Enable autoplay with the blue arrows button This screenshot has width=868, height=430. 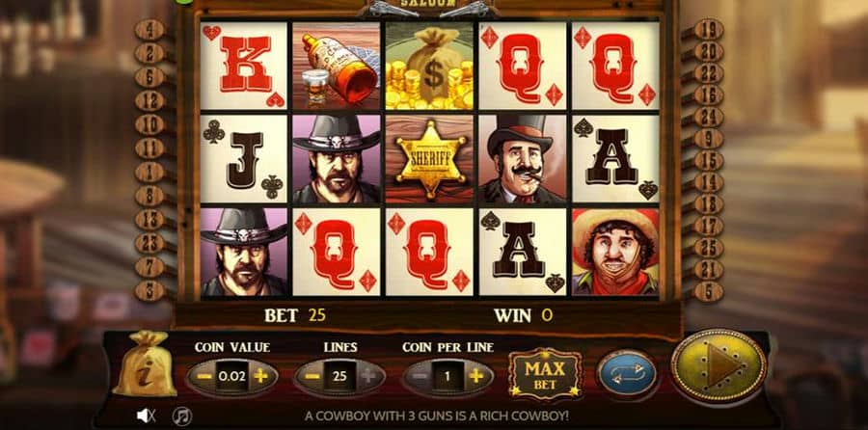(x=626, y=375)
